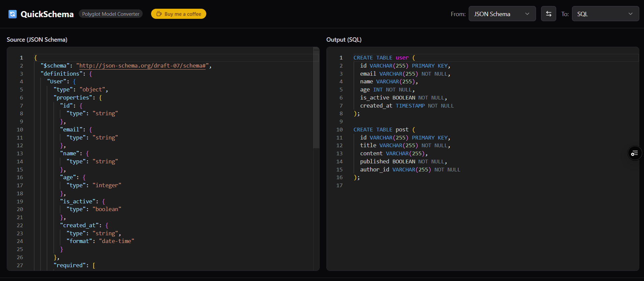This screenshot has height=281, width=644.
Task: Click the QuickSchema title text
Action: click(x=47, y=14)
